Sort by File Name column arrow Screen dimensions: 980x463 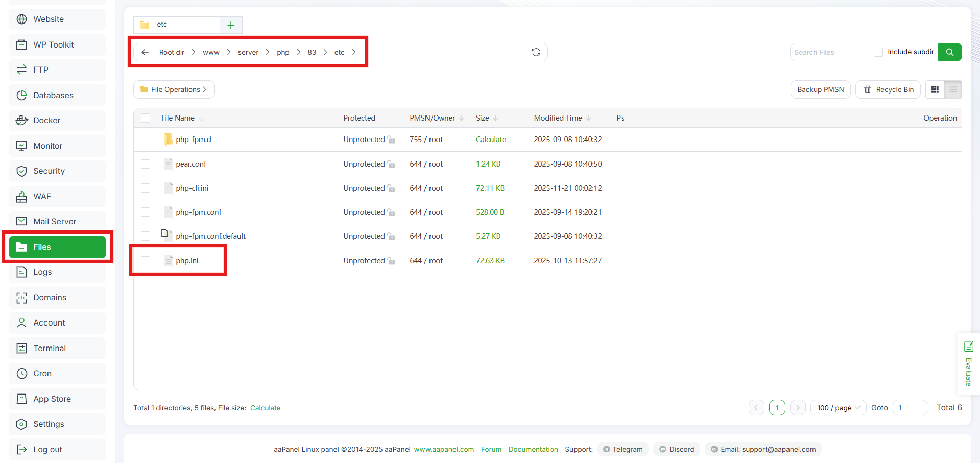click(201, 118)
